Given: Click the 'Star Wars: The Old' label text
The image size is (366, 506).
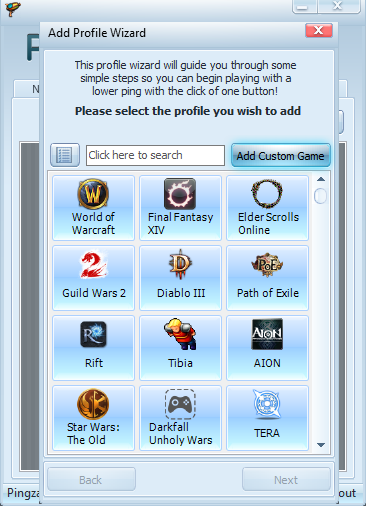Looking at the screenshot, I should coord(93,433).
